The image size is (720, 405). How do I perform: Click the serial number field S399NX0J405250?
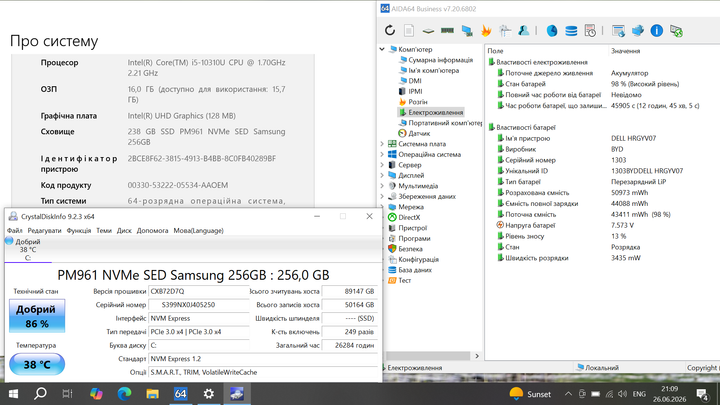pos(199,305)
